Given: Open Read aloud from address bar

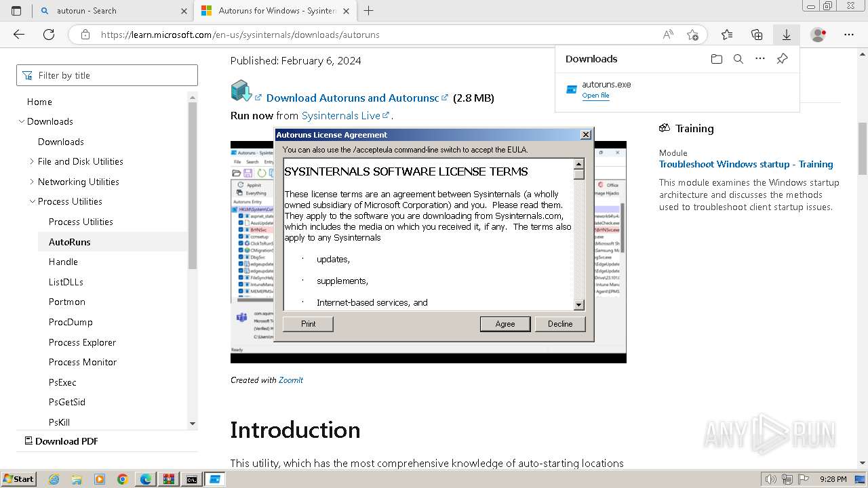Looking at the screenshot, I should click(668, 35).
